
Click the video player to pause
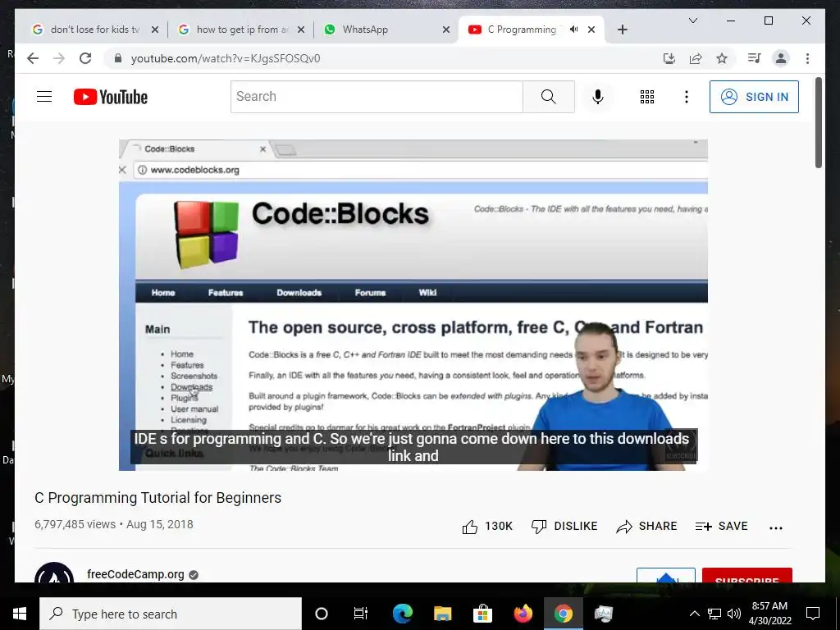pyautogui.click(x=413, y=305)
